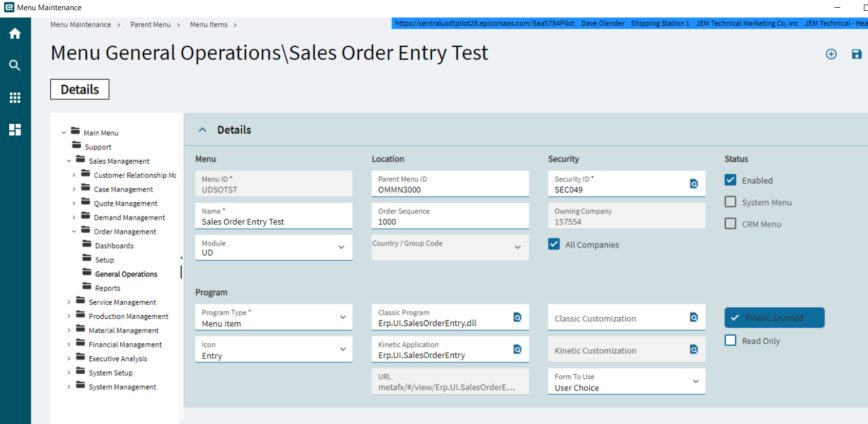Go to Home from the sidebar

click(15, 34)
